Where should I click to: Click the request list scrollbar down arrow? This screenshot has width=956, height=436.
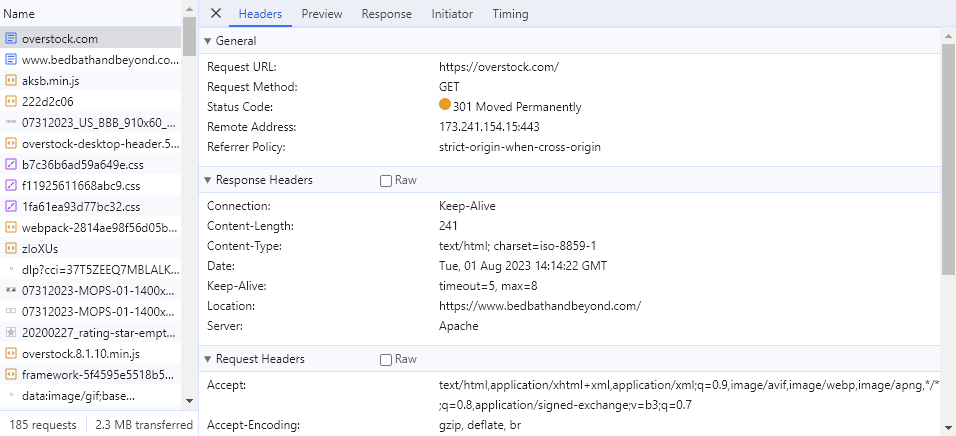[x=189, y=401]
